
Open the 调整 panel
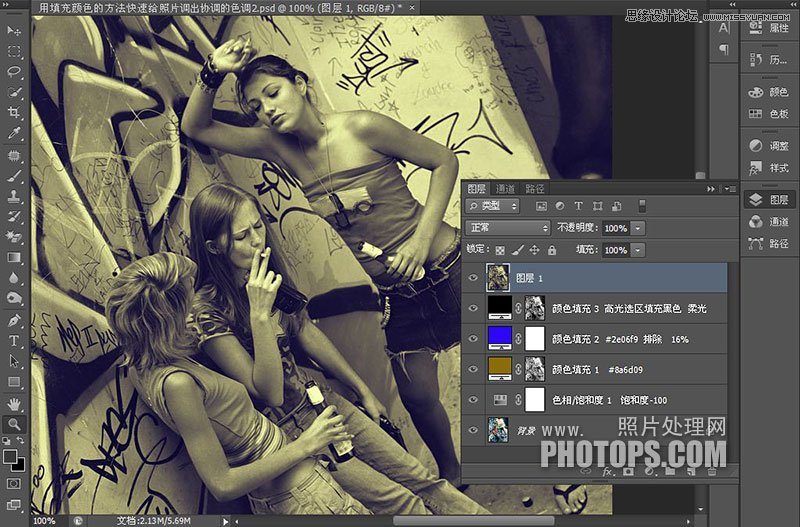click(x=768, y=145)
